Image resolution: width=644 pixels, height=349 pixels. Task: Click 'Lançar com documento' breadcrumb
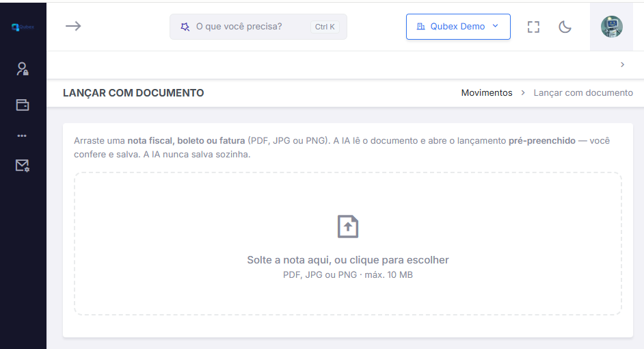[582, 93]
